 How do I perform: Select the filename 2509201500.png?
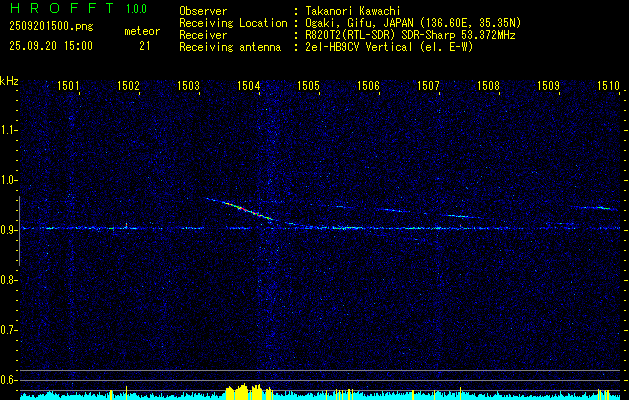pyautogui.click(x=51, y=27)
